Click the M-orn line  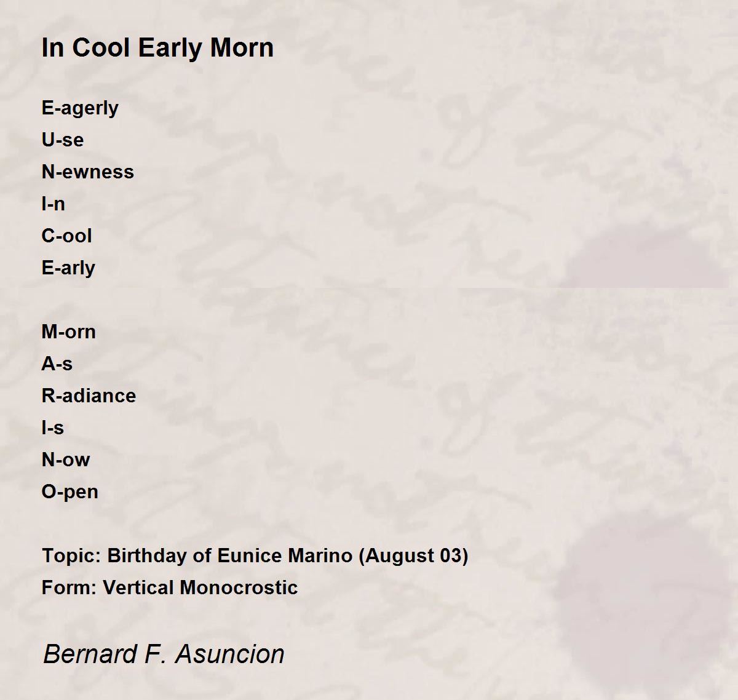pos(69,332)
